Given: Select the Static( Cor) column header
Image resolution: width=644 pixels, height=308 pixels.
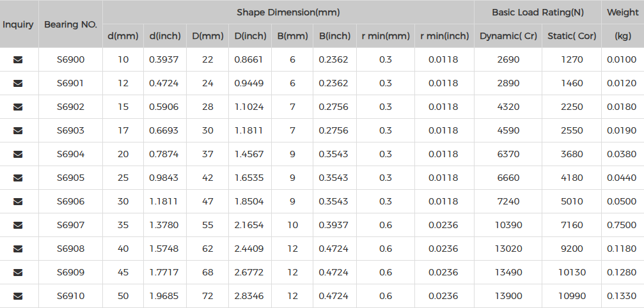Looking at the screenshot, I should (572, 36).
